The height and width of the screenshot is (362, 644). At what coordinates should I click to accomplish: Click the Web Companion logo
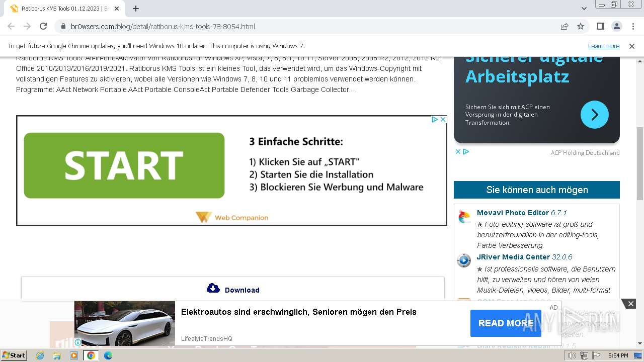(232, 217)
